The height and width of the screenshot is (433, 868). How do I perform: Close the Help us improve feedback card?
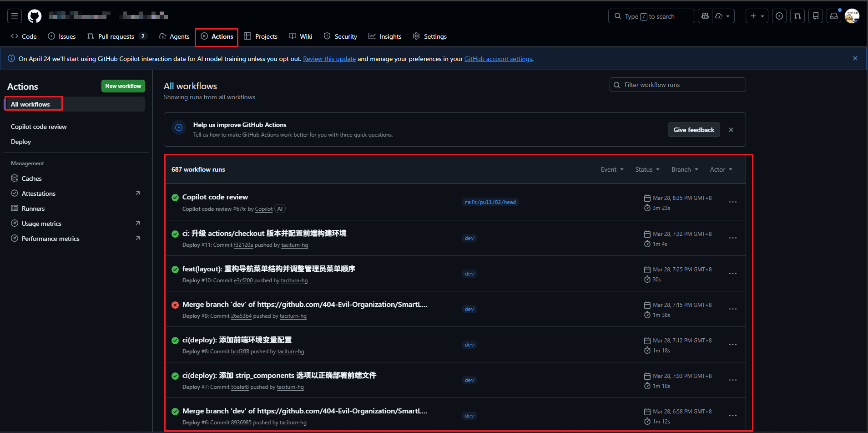[x=731, y=130]
